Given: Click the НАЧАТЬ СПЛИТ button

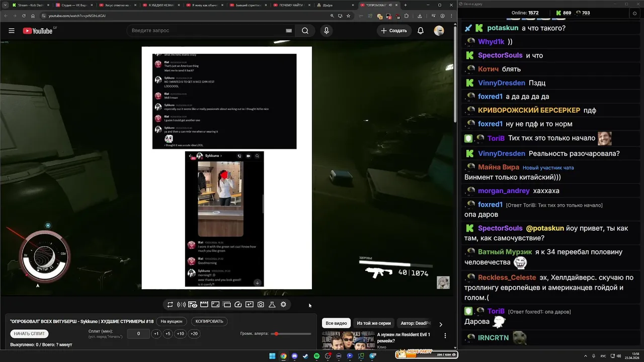Looking at the screenshot, I should tap(29, 333).
